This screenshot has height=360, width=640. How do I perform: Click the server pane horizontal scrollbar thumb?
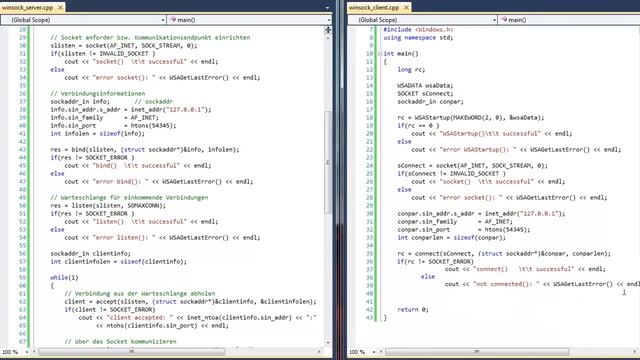click(131, 351)
